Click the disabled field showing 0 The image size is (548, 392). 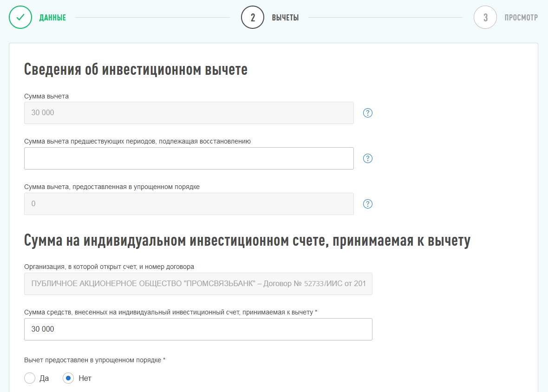click(189, 204)
